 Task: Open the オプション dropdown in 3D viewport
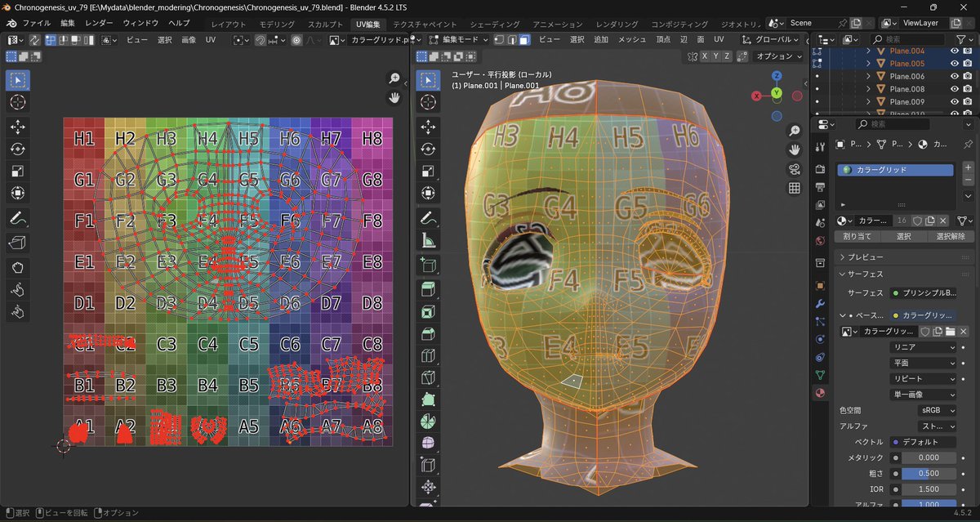click(780, 56)
